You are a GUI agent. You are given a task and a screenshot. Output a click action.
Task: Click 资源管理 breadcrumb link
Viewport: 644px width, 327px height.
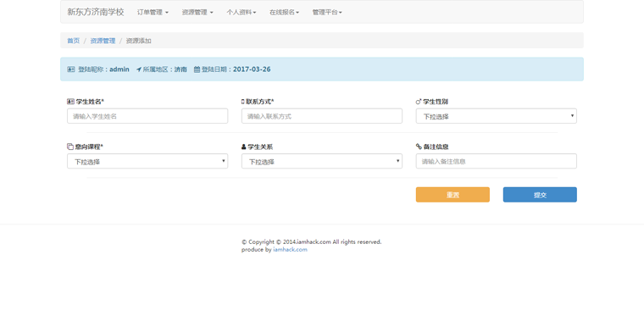103,41
